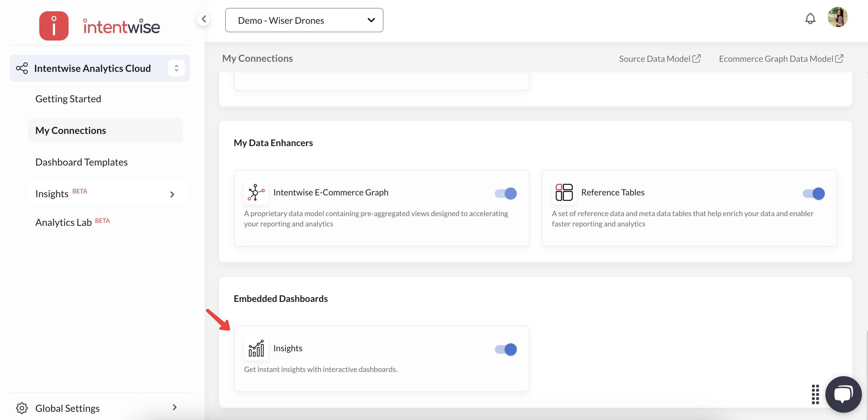Screen dimensions: 868x420
Task: Collapse the sidebar with the chevron button
Action: pyautogui.click(x=204, y=19)
